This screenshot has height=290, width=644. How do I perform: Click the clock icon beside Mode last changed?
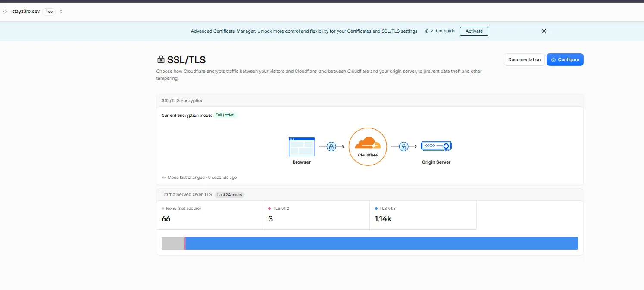(164, 178)
